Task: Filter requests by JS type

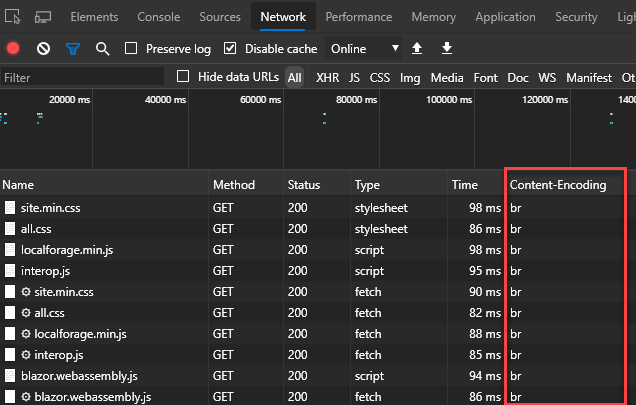Action: pos(354,77)
